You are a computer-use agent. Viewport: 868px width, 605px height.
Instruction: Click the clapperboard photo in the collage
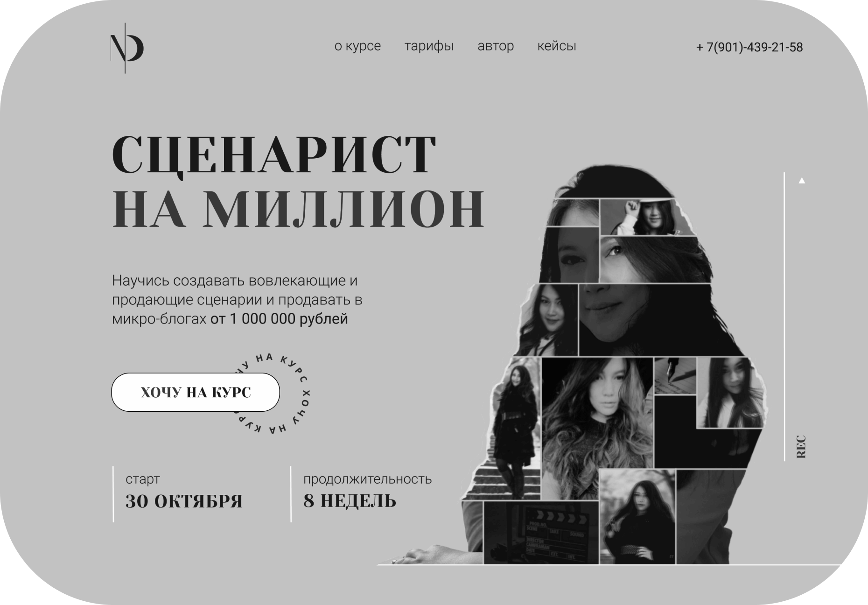point(541,533)
